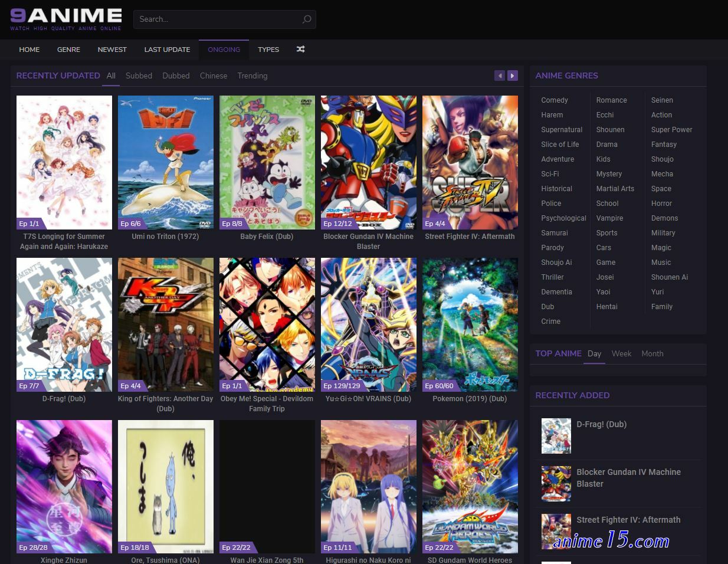Open Blocker Gundan IV Machine Blaster in Recently Added

point(628,478)
